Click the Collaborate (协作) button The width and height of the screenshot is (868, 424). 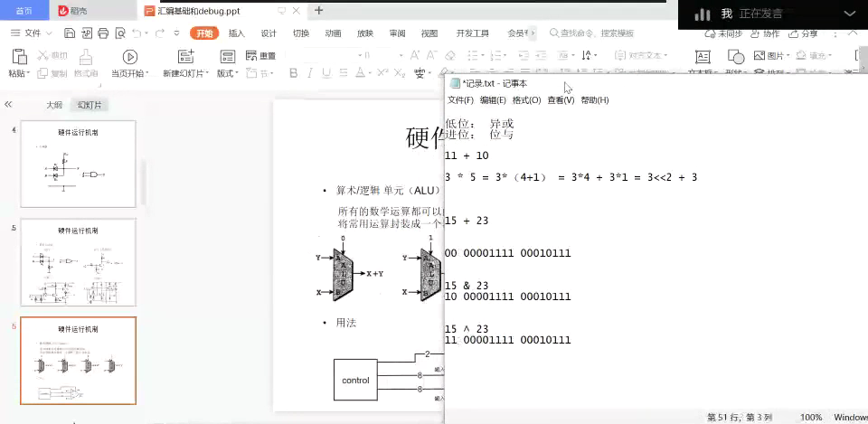(765, 33)
